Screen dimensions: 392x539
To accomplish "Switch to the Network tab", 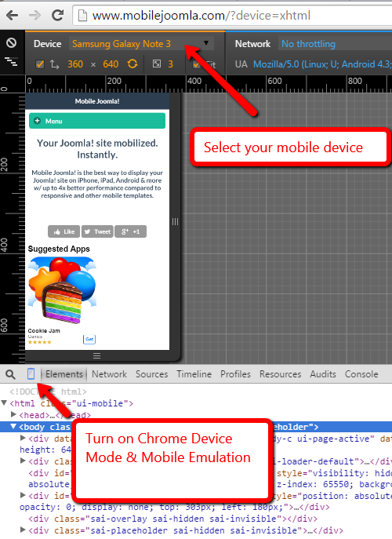I will pyautogui.click(x=109, y=374).
